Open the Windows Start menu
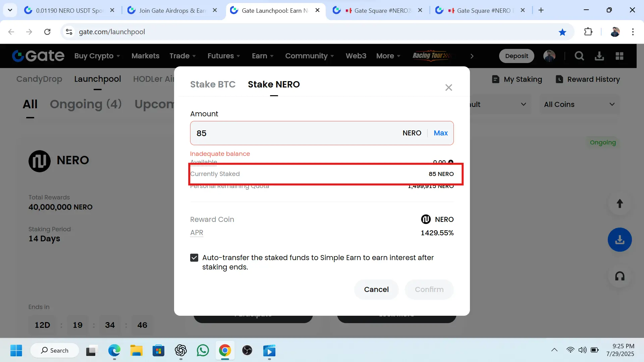The image size is (644, 362). pos(16,351)
